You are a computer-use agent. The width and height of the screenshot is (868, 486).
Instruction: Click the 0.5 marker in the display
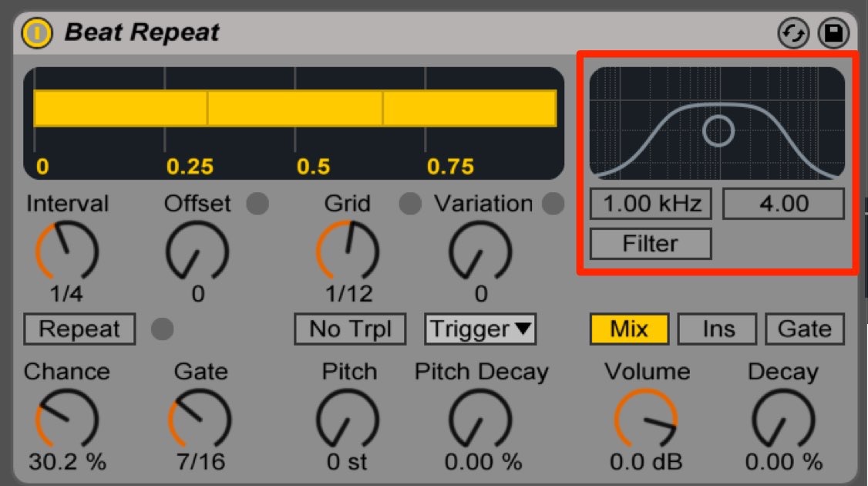click(x=313, y=167)
